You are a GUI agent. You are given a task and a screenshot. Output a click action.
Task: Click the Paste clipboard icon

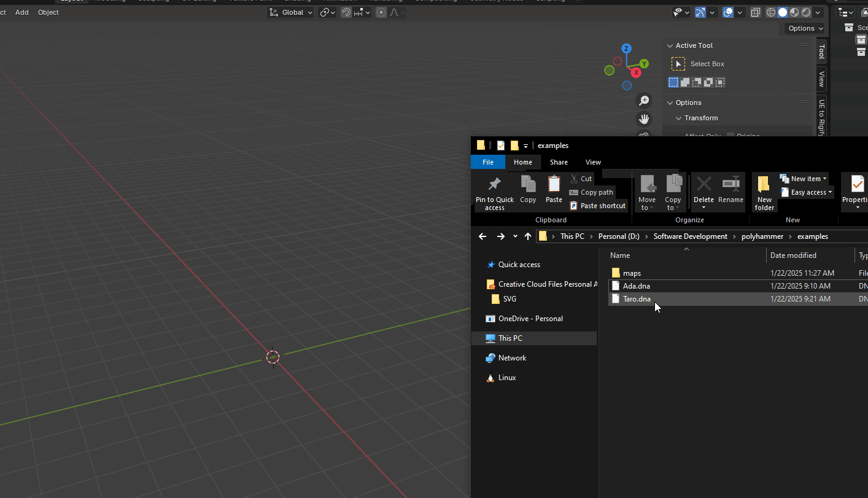[x=554, y=184]
